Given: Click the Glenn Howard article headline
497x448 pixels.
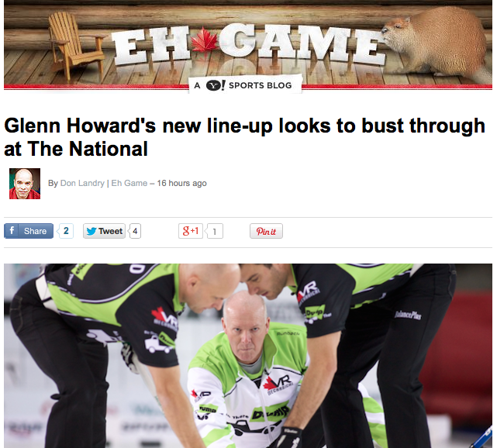Looking at the screenshot, I should 244,137.
